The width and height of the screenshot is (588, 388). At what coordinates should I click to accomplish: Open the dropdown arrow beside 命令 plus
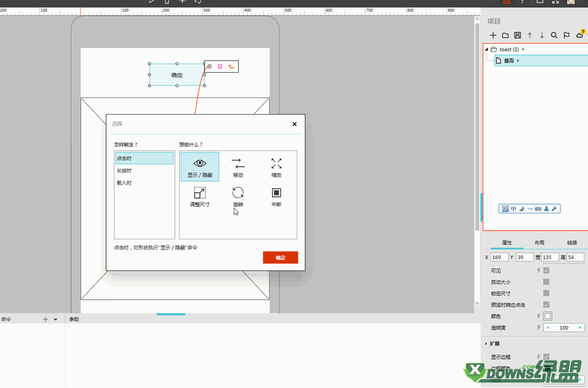point(56,320)
